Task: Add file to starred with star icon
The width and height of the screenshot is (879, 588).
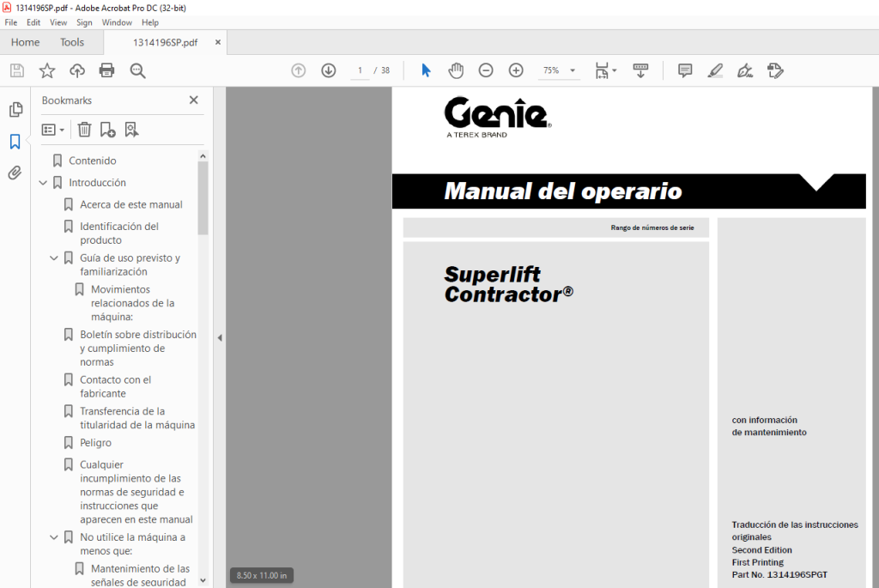Action: pyautogui.click(x=47, y=70)
